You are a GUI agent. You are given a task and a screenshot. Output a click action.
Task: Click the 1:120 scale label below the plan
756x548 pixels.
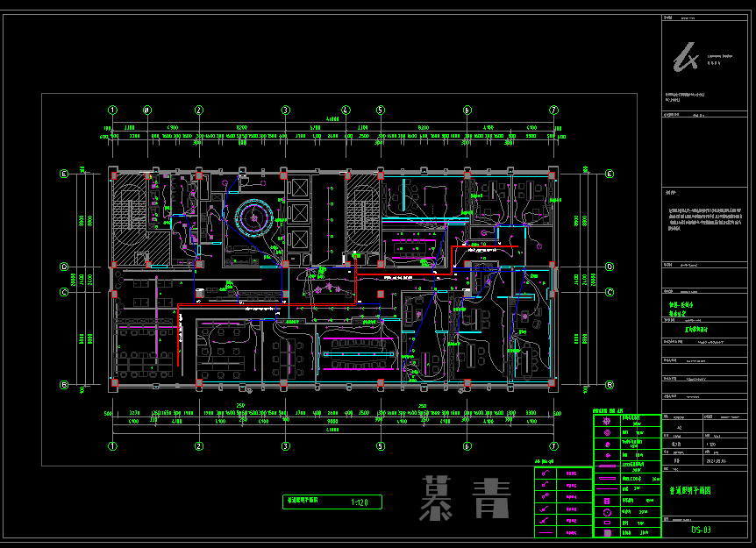(360, 502)
